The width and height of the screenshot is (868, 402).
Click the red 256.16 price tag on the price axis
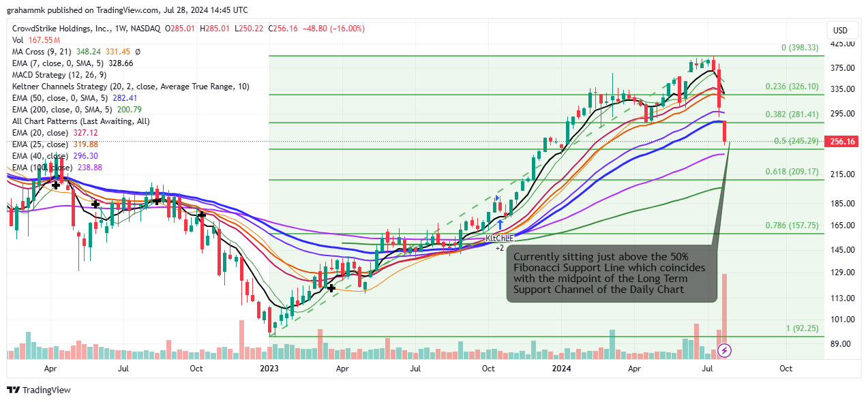click(841, 142)
